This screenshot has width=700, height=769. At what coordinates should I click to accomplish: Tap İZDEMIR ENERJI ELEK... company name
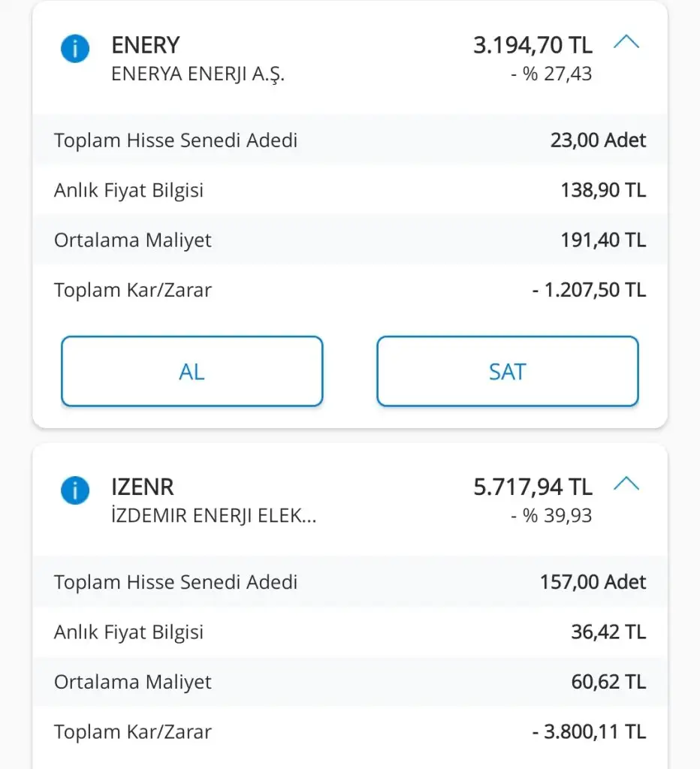coord(213,516)
